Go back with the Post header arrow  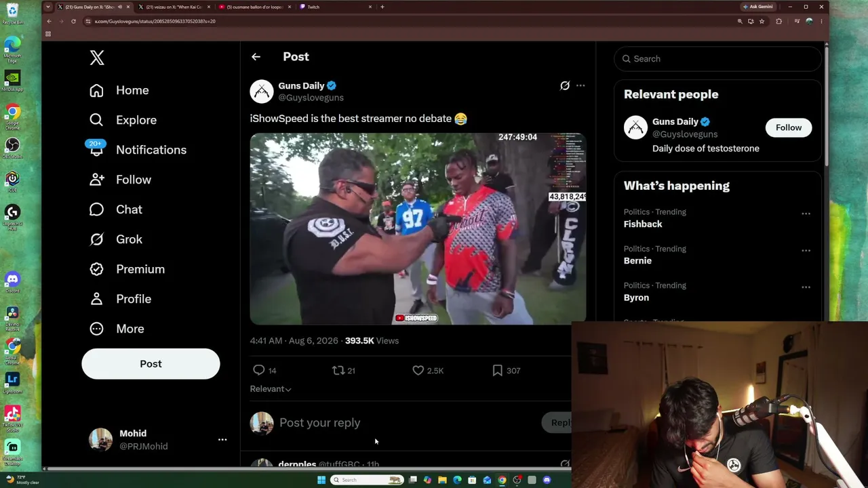coord(256,57)
